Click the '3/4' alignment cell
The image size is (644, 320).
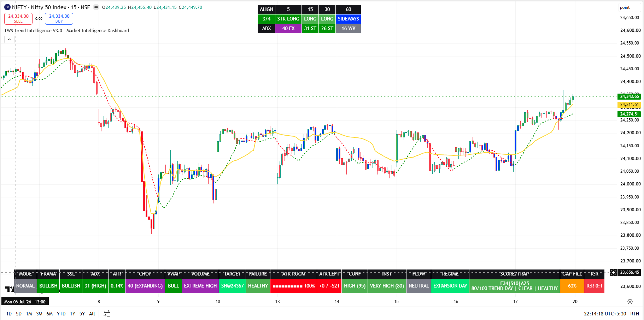[267, 19]
